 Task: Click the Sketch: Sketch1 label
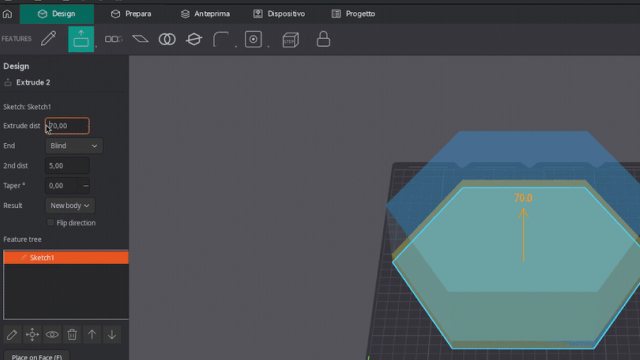(27, 107)
